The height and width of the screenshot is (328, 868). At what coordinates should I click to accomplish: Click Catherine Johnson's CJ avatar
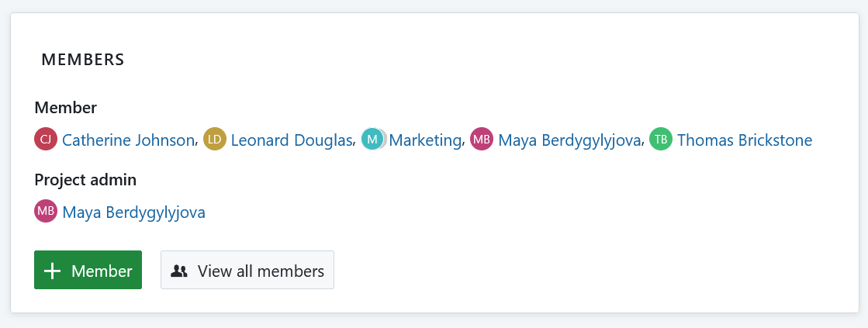coord(46,140)
